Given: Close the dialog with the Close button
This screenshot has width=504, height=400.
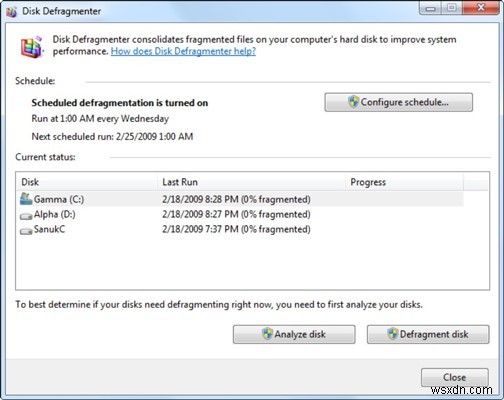Looking at the screenshot, I should [x=455, y=377].
